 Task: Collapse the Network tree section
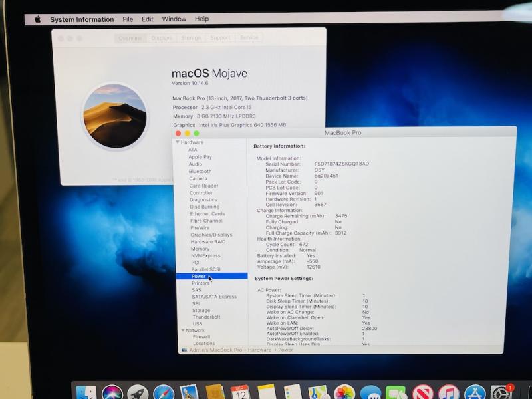[x=182, y=331]
